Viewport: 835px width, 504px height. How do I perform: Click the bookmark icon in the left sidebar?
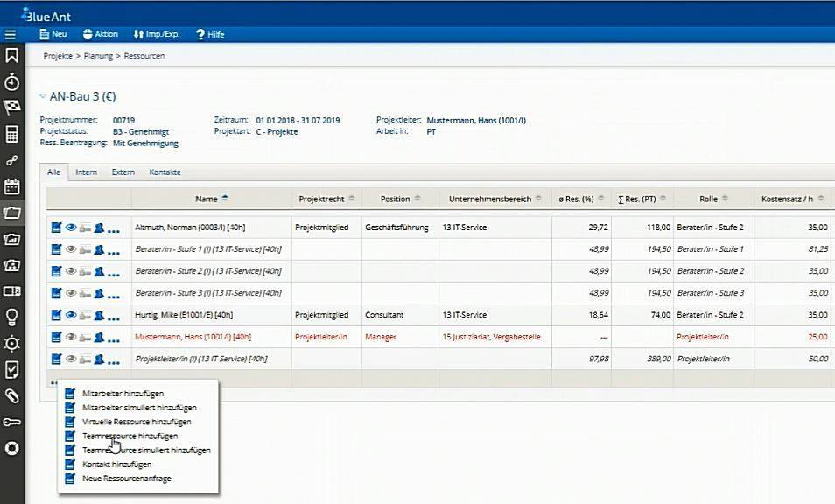(11, 56)
